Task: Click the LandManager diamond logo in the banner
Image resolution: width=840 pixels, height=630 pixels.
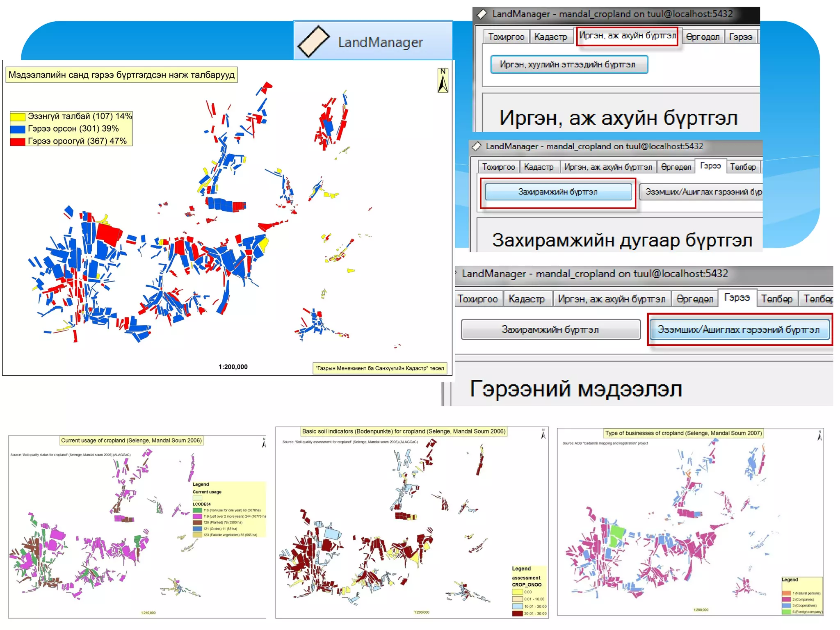Action: (x=313, y=41)
